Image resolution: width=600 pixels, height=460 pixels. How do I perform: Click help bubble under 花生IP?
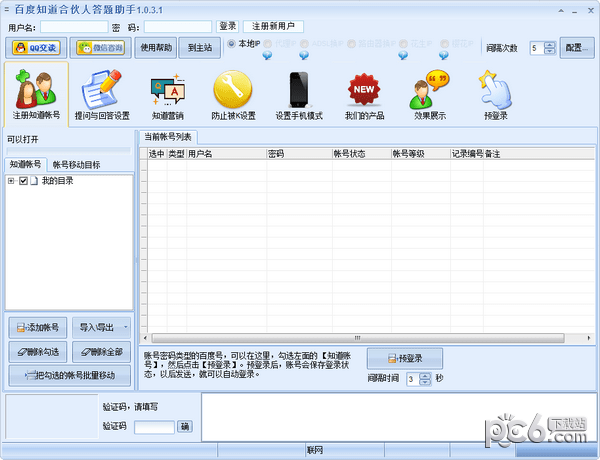[x=403, y=55]
